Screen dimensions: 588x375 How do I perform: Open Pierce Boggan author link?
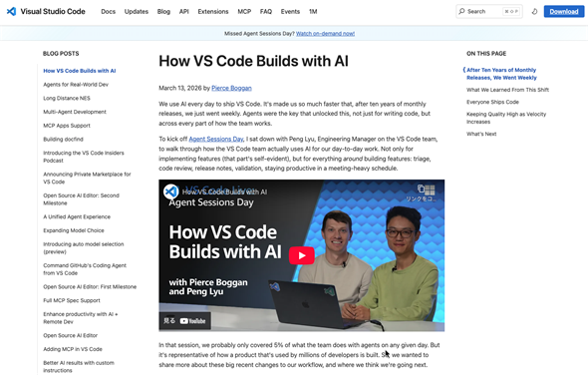[x=231, y=88]
